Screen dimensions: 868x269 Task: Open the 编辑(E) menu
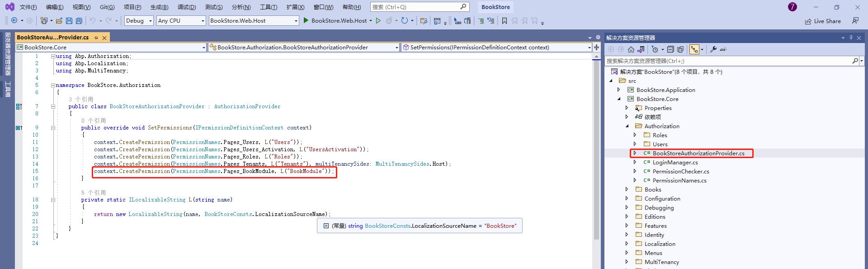pos(55,7)
